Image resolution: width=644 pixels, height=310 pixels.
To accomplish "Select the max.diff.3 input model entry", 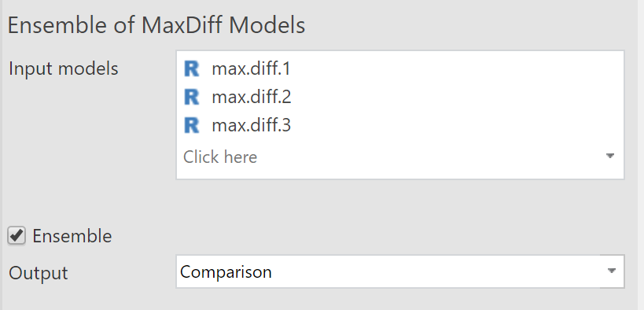I will (x=252, y=125).
